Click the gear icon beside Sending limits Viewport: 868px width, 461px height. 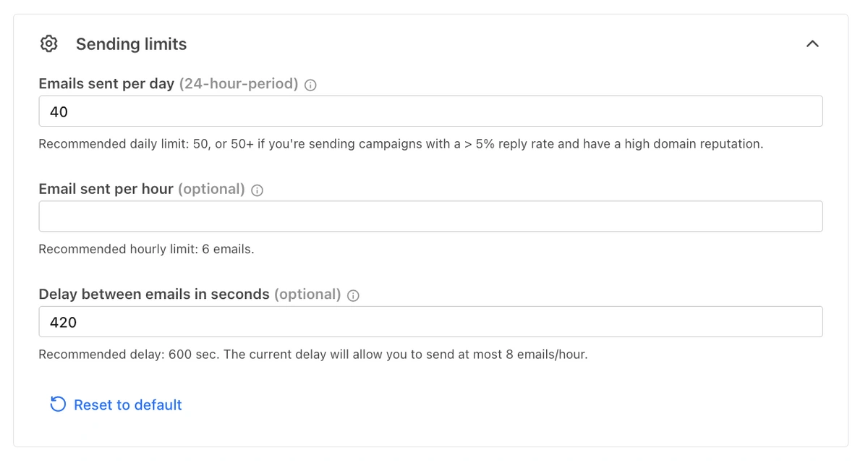click(48, 43)
